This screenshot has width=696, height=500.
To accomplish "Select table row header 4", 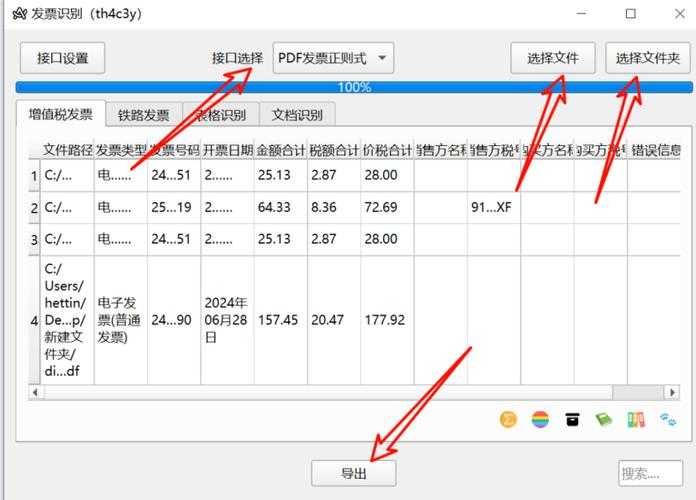I will pyautogui.click(x=34, y=320).
